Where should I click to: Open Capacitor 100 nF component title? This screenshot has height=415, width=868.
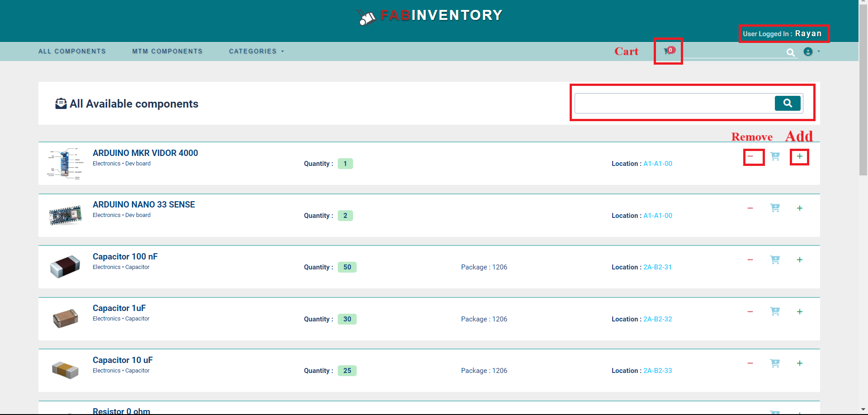click(x=125, y=257)
